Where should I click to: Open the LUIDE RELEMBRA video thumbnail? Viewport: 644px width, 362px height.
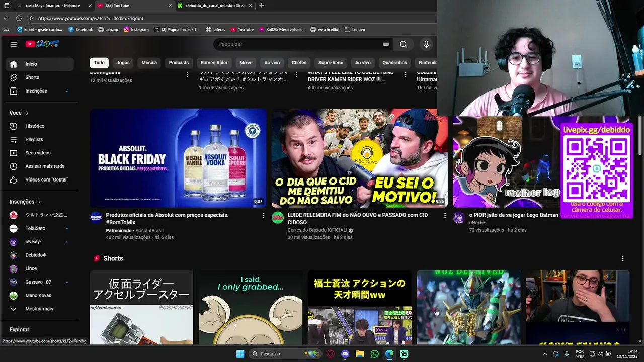pyautogui.click(x=359, y=158)
